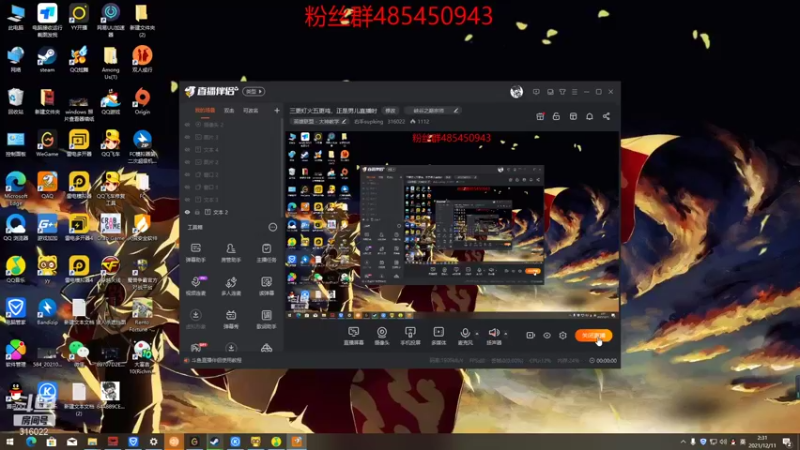The height and width of the screenshot is (450, 800).
Task: Collapse the 工具箱 panel with circle button
Action: tap(272, 227)
